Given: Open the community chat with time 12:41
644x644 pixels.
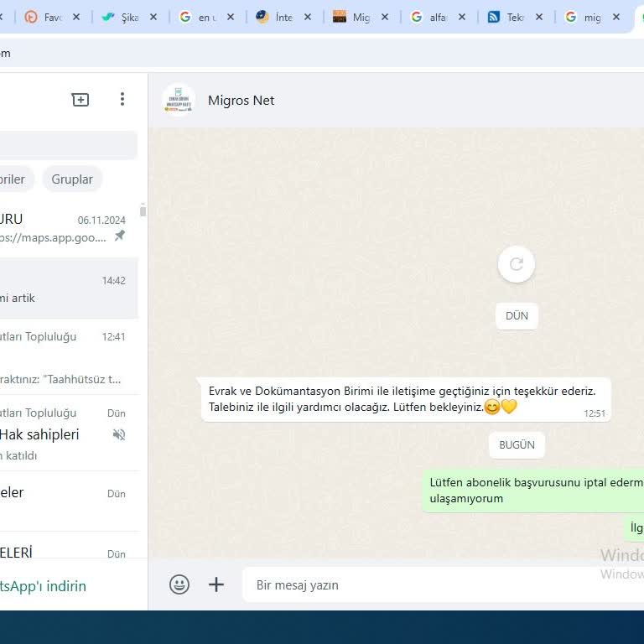Looking at the screenshot, I should pos(69,356).
